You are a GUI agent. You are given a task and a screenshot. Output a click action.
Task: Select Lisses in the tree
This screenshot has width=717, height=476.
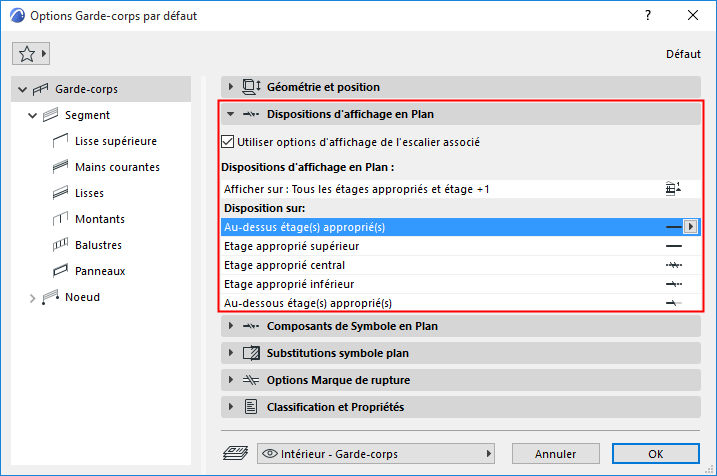(x=89, y=193)
